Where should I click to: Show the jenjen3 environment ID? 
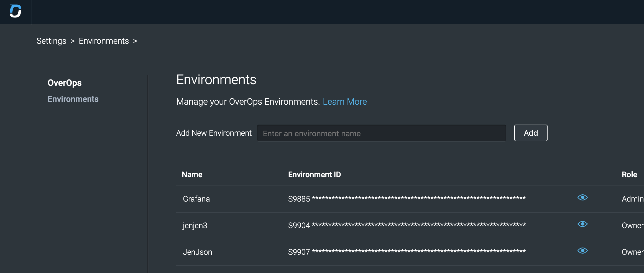click(x=582, y=224)
